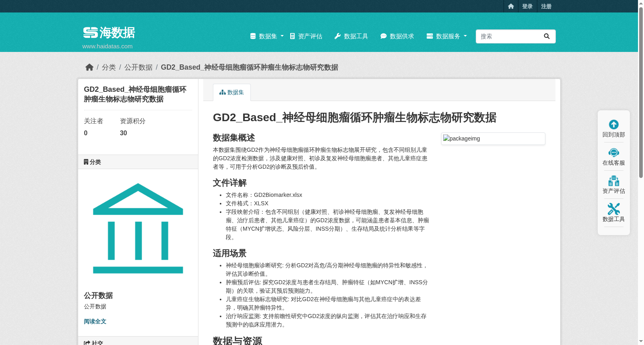Click the 分类 sidebar section icon

[86, 162]
